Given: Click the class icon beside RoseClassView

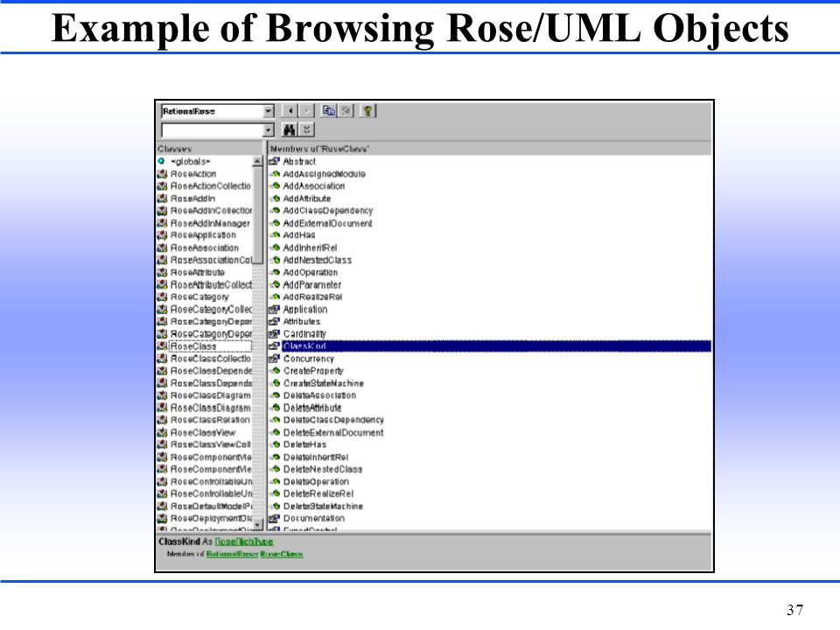Looking at the screenshot, I should [163, 433].
